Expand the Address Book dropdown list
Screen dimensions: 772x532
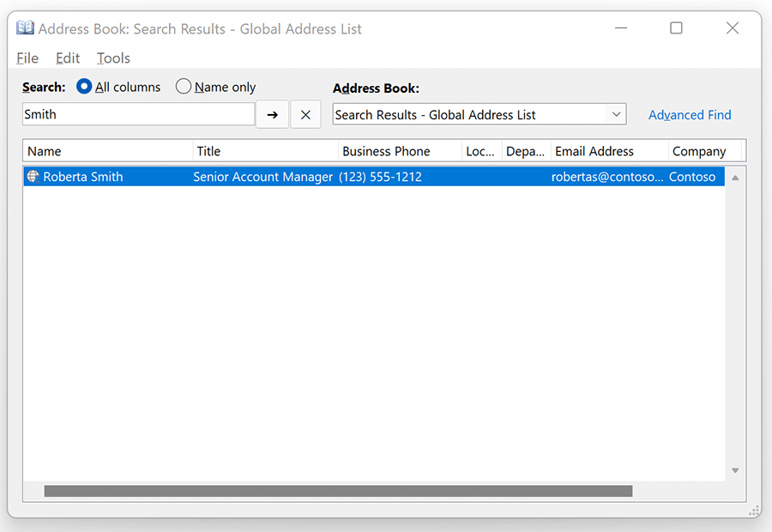pyautogui.click(x=616, y=114)
